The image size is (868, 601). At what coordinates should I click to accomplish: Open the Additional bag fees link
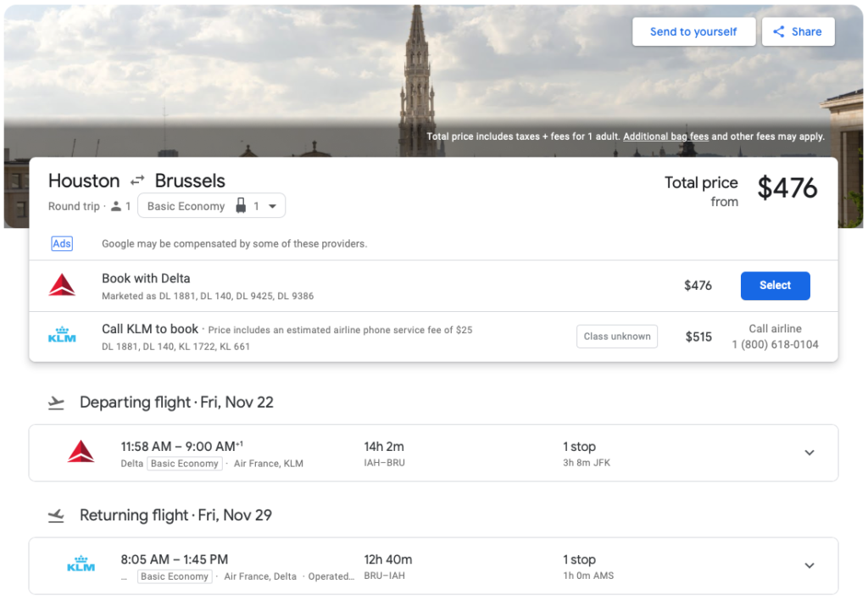click(x=665, y=136)
